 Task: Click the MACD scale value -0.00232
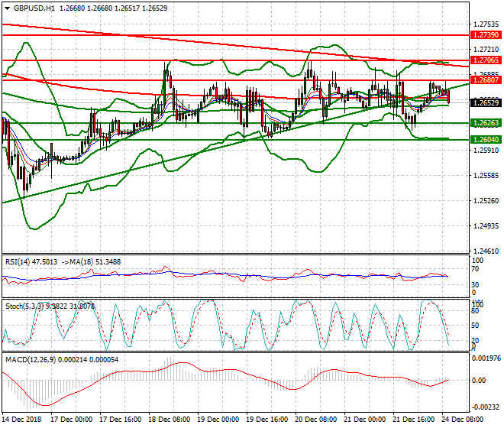486,407
